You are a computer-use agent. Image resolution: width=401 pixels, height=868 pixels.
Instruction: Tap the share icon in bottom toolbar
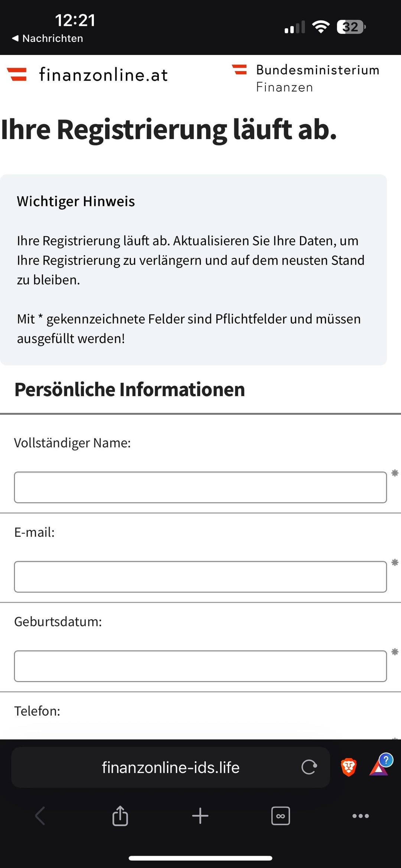pos(120,816)
